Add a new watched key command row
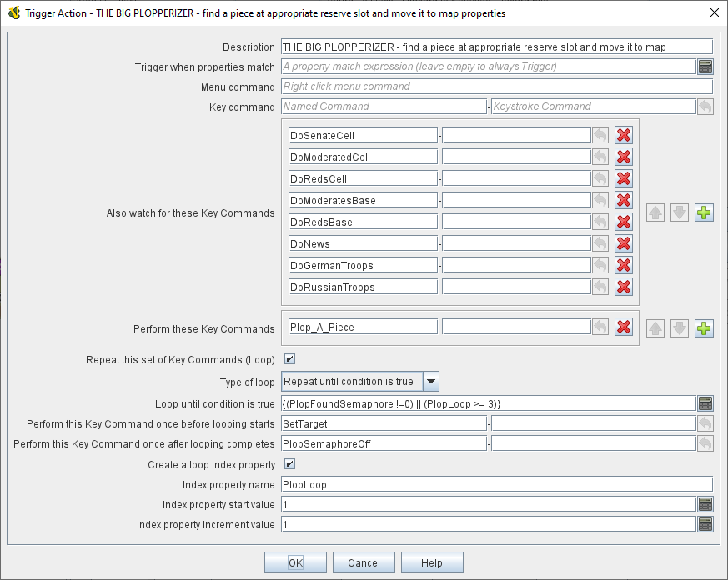 coord(704,212)
